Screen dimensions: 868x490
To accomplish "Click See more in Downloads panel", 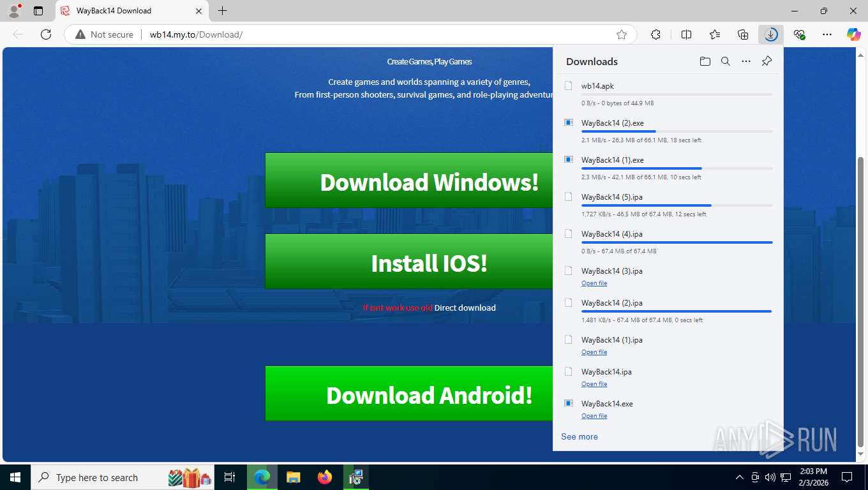I will (x=580, y=436).
